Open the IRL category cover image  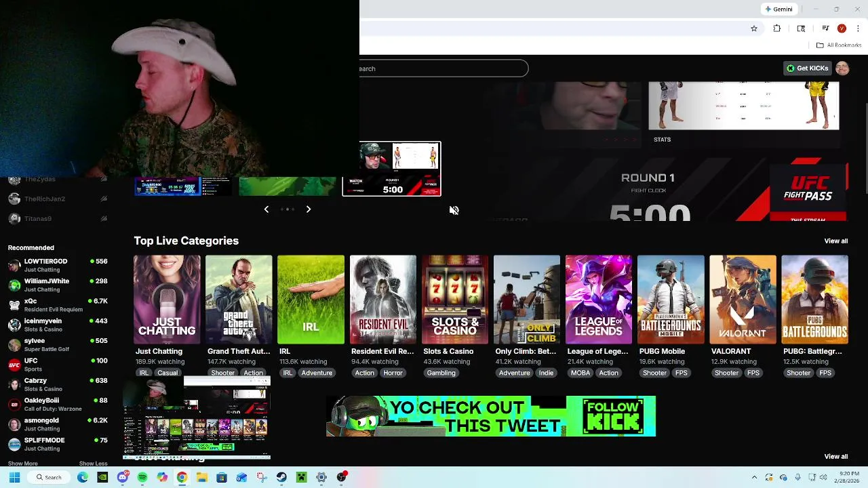click(x=311, y=300)
